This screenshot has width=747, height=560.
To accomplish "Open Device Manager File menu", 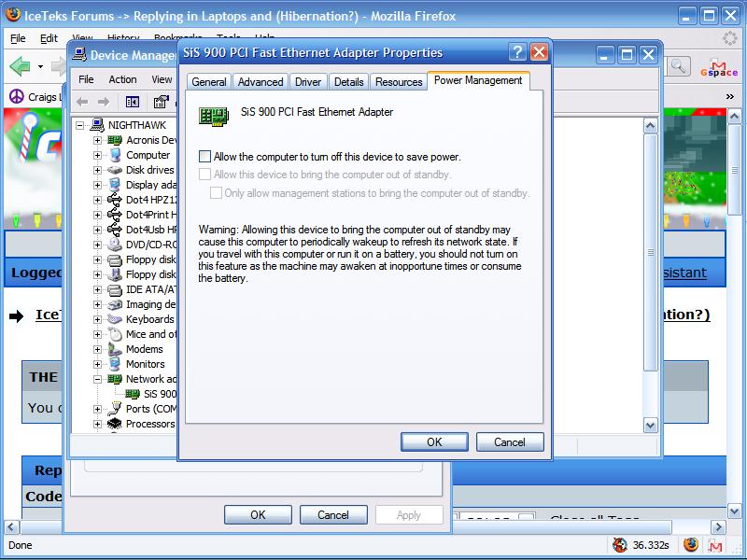I will [86, 79].
